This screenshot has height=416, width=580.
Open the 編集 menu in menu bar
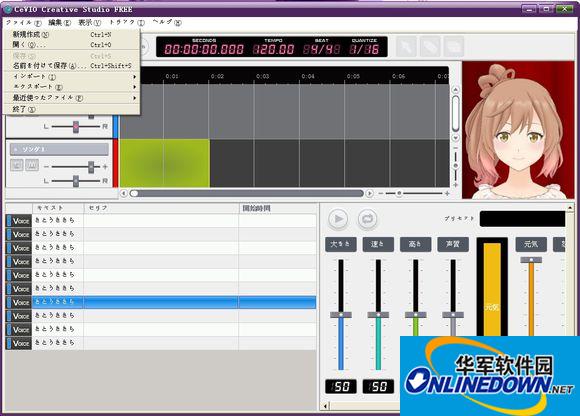tap(59, 23)
